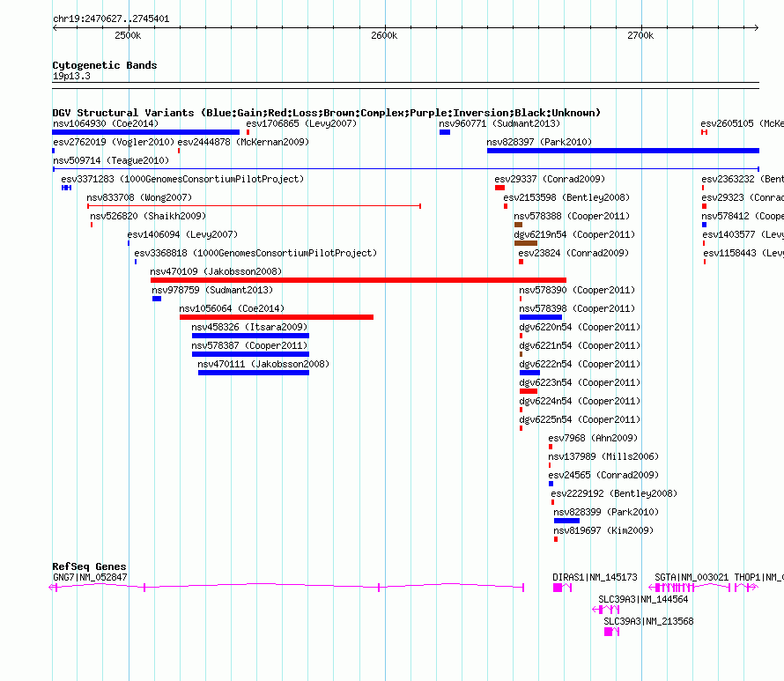The width and height of the screenshot is (784, 681).
Task: Open the dgv6220n54 (Cooper2011) label
Action: click(x=580, y=327)
